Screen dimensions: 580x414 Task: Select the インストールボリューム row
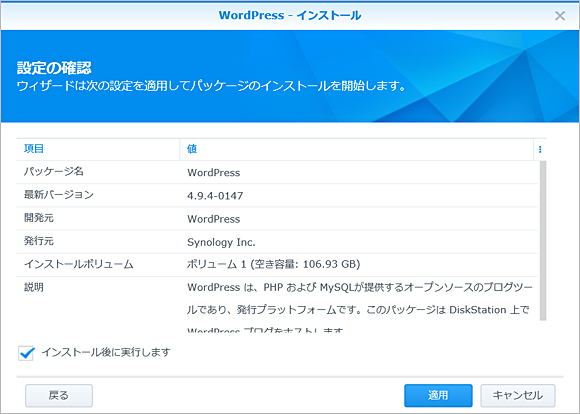[x=277, y=265]
